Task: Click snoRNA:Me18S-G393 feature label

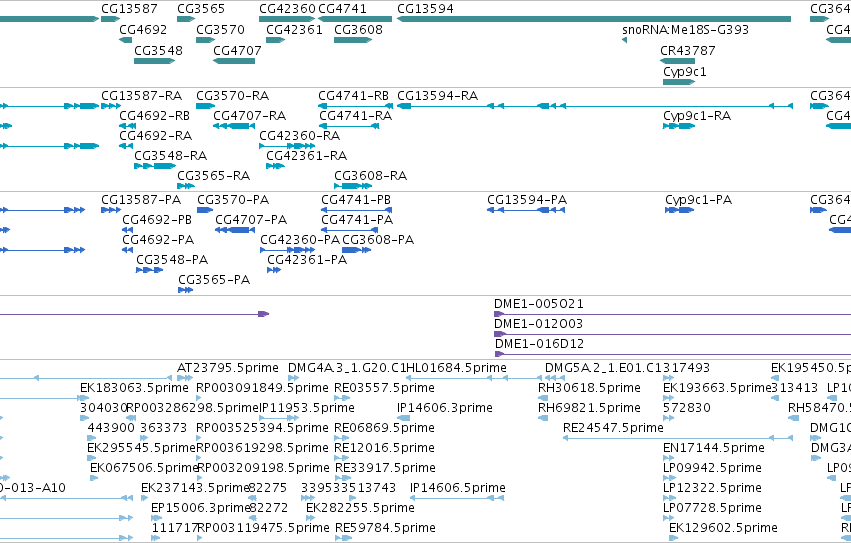Action: (x=685, y=30)
